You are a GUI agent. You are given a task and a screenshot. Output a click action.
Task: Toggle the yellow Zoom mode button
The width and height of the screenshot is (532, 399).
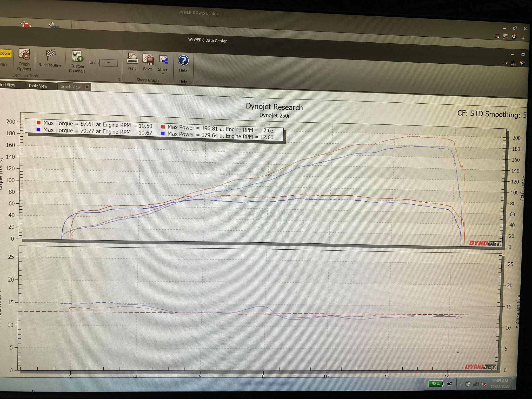(5, 53)
